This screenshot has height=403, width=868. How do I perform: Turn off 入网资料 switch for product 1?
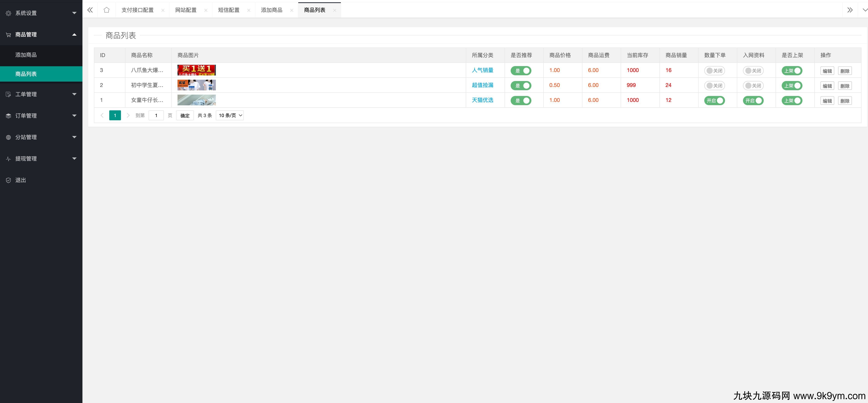click(x=753, y=101)
